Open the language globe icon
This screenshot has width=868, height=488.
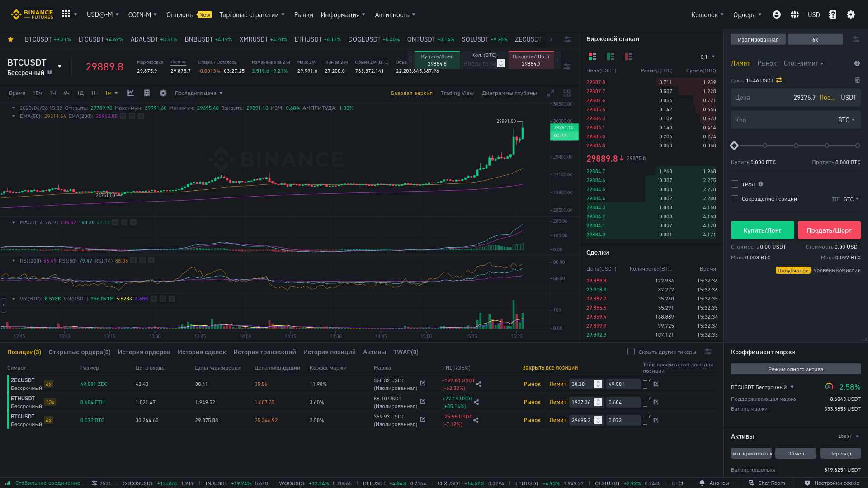click(x=795, y=14)
